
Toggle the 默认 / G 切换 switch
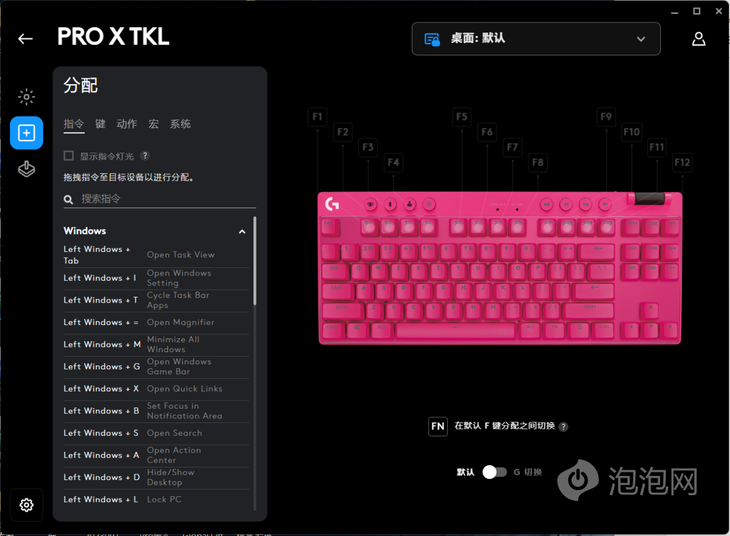pos(494,472)
